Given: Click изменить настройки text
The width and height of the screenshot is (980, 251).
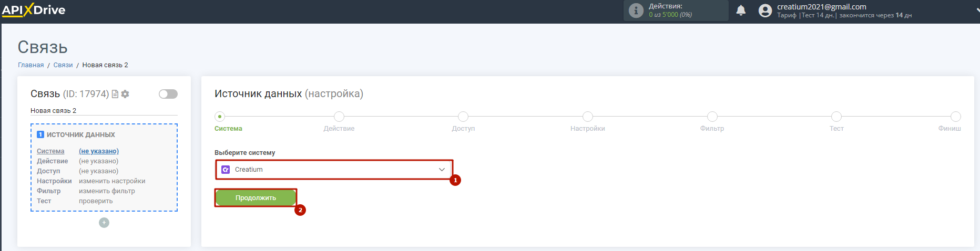Looking at the screenshot, I should pyautogui.click(x=112, y=181).
